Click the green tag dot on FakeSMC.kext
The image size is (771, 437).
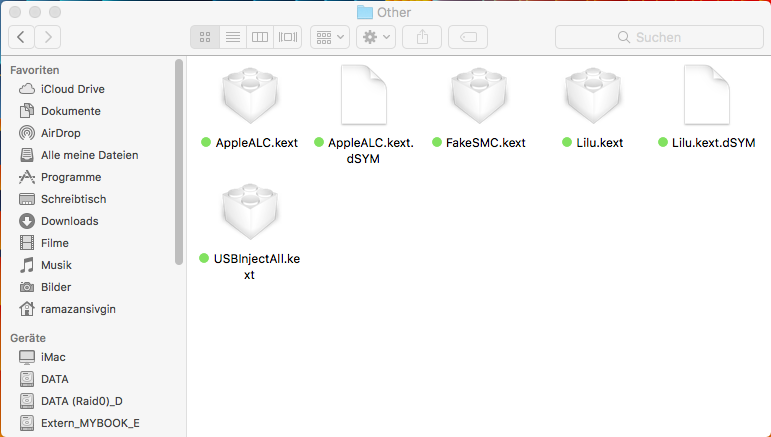click(437, 143)
